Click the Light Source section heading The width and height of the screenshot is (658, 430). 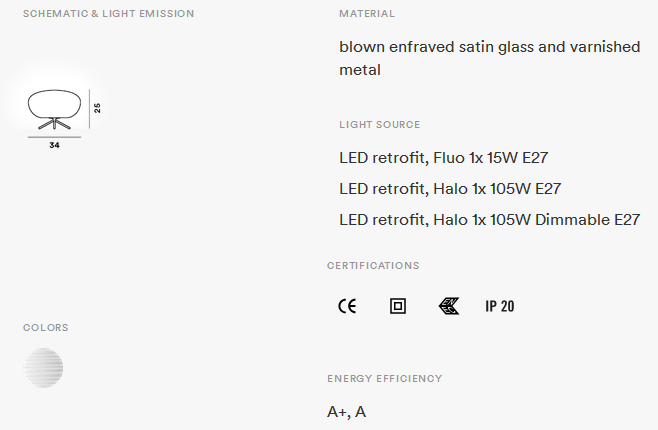[x=379, y=125]
